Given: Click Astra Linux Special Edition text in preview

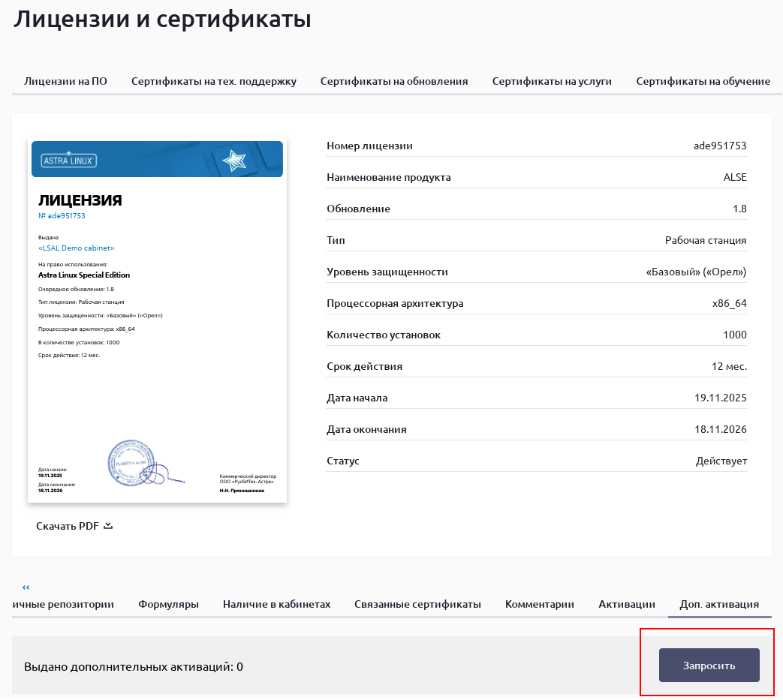Looking at the screenshot, I should 84,275.
